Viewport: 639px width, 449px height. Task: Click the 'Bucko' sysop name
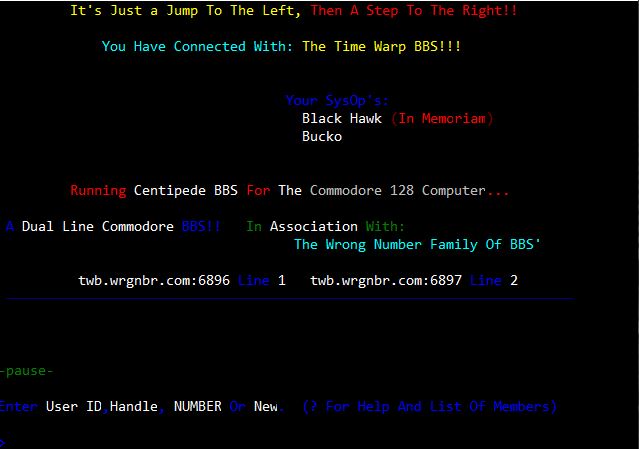[x=322, y=136]
